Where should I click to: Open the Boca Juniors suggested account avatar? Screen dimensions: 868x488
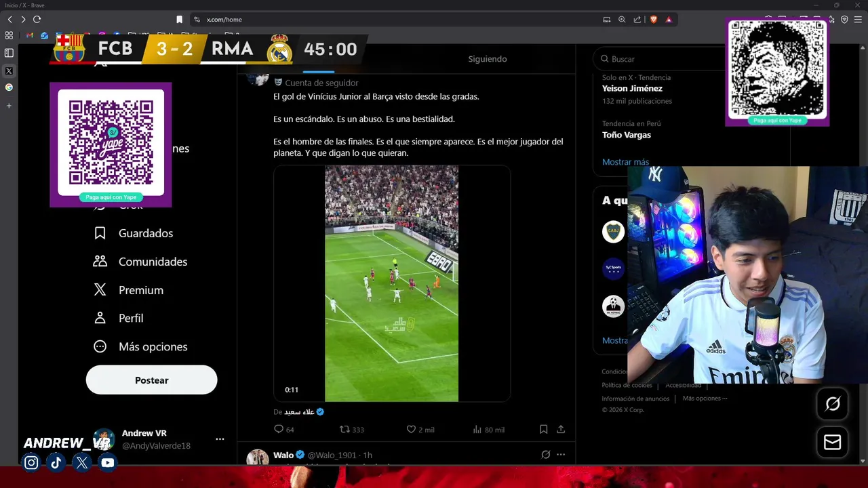click(613, 232)
